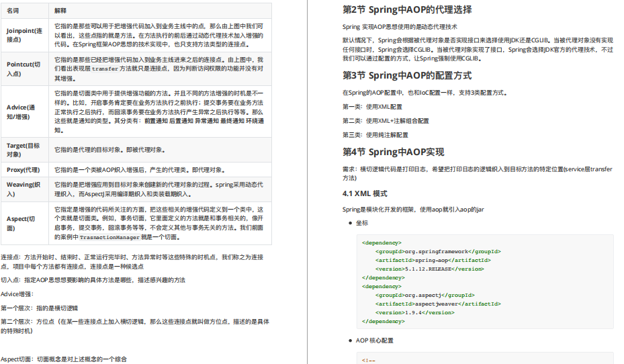Click the paragraph starting '第二个层次：方位点'

[x=135, y=326]
